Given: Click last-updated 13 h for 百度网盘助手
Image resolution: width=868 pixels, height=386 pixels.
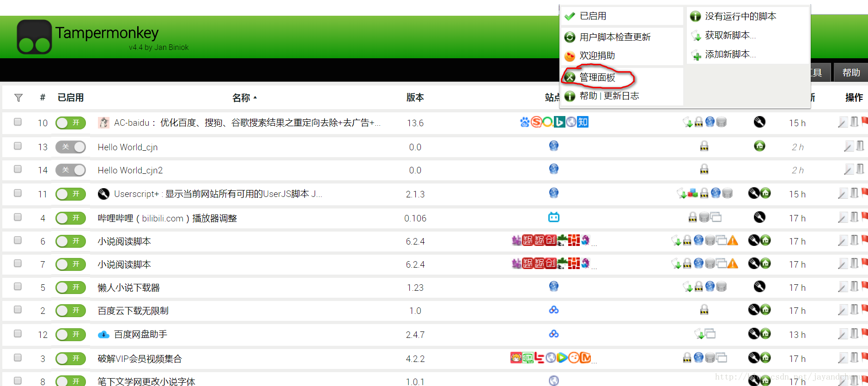Looking at the screenshot, I should 797,335.
